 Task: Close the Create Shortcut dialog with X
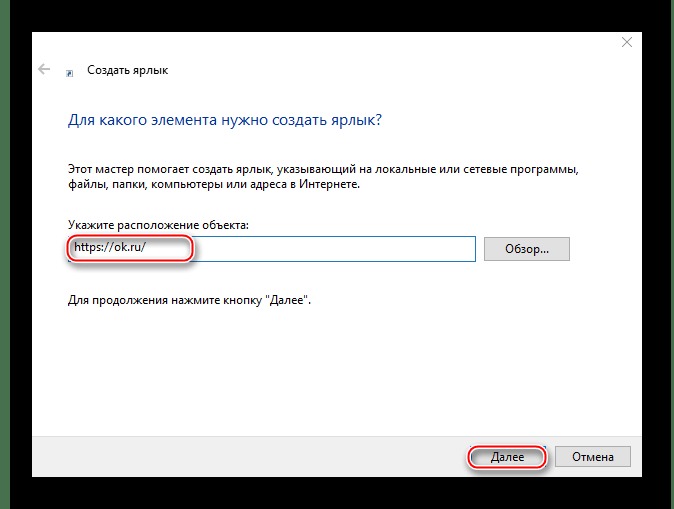pos(627,42)
